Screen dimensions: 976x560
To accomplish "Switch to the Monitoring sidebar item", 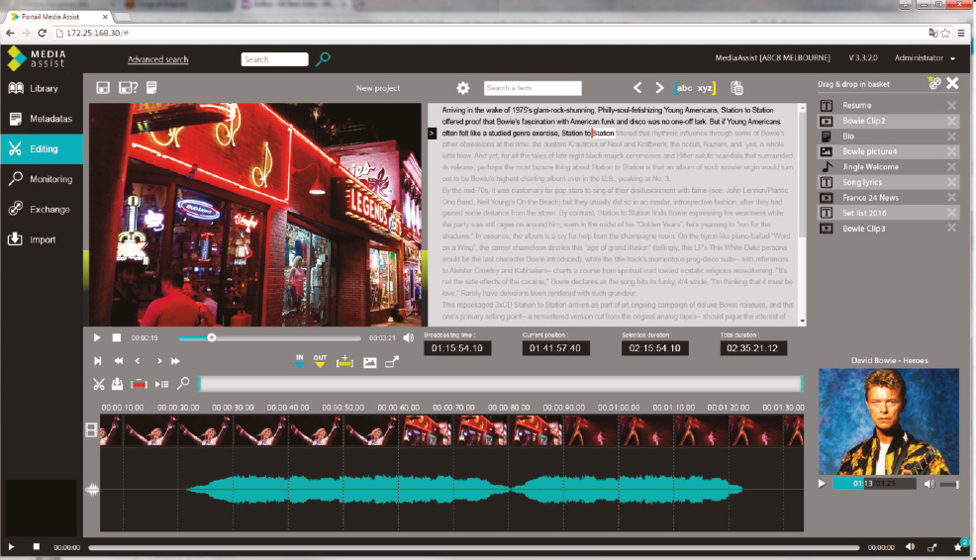I will point(49,179).
